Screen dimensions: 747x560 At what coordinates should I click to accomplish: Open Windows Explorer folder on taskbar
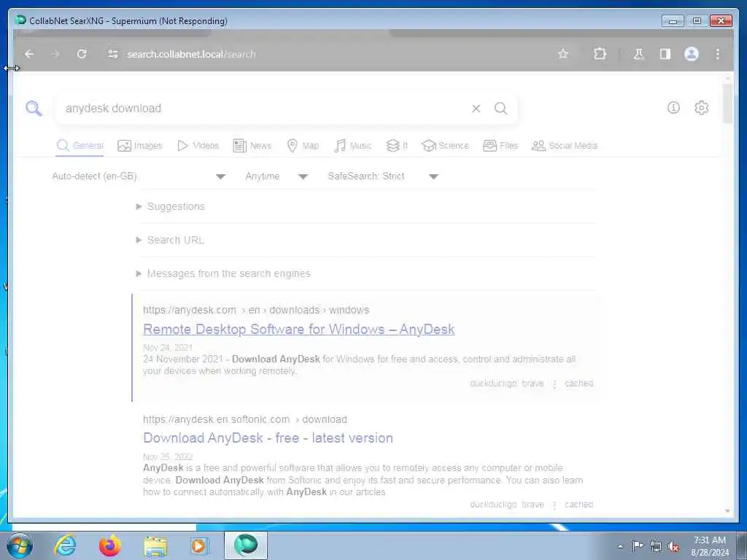pyautogui.click(x=155, y=546)
